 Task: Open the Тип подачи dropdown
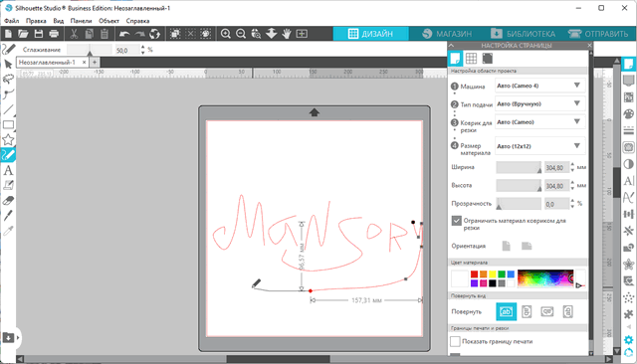539,103
